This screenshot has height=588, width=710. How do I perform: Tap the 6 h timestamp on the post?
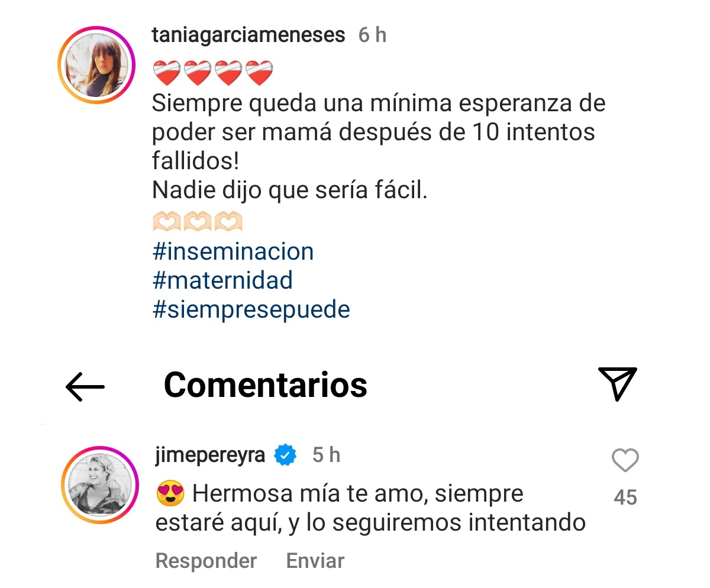(x=372, y=34)
